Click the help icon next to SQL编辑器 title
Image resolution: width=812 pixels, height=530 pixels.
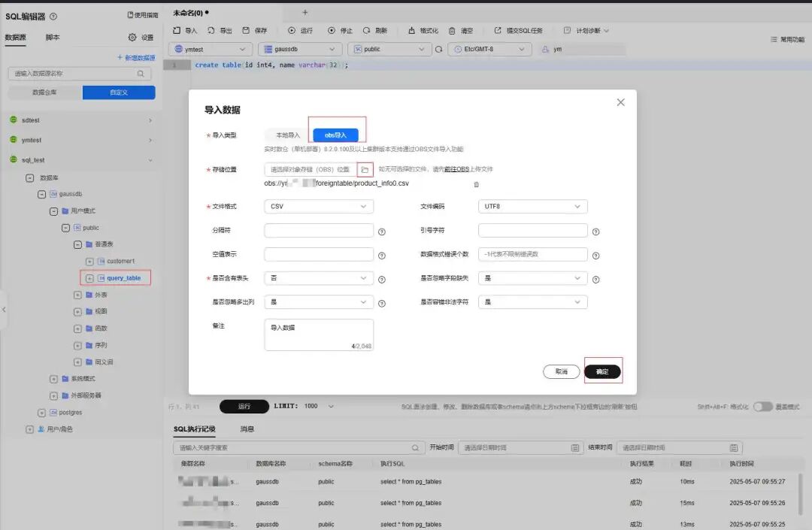pyautogui.click(x=53, y=17)
